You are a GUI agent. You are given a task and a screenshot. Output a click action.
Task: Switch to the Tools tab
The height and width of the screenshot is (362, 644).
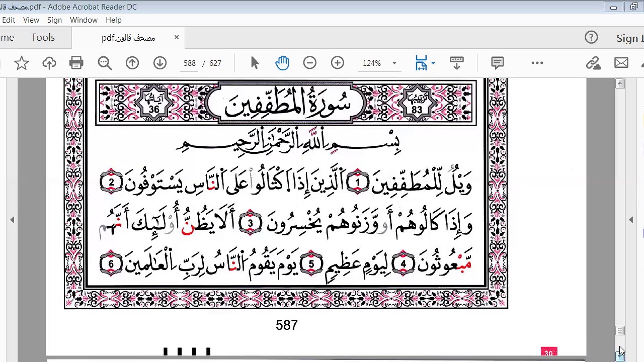pos(43,38)
